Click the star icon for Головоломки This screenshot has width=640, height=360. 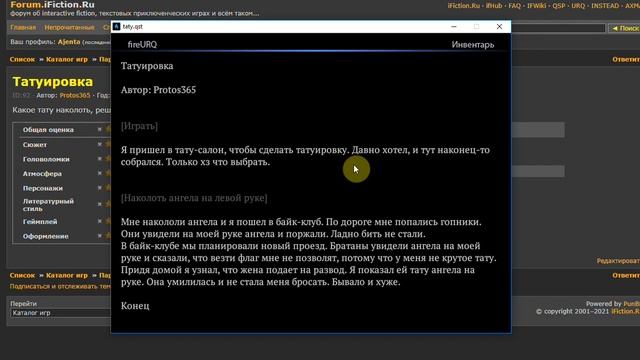point(108,159)
